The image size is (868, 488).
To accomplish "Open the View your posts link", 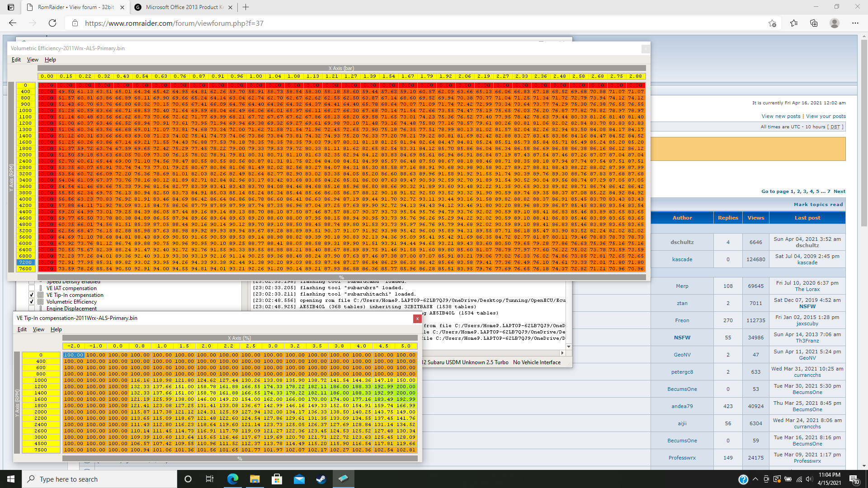I will point(826,116).
